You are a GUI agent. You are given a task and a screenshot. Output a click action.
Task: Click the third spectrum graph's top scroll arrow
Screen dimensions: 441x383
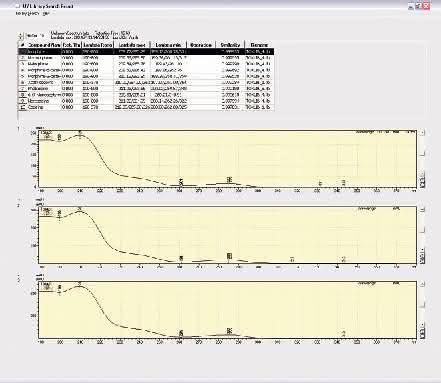pyautogui.click(x=422, y=284)
